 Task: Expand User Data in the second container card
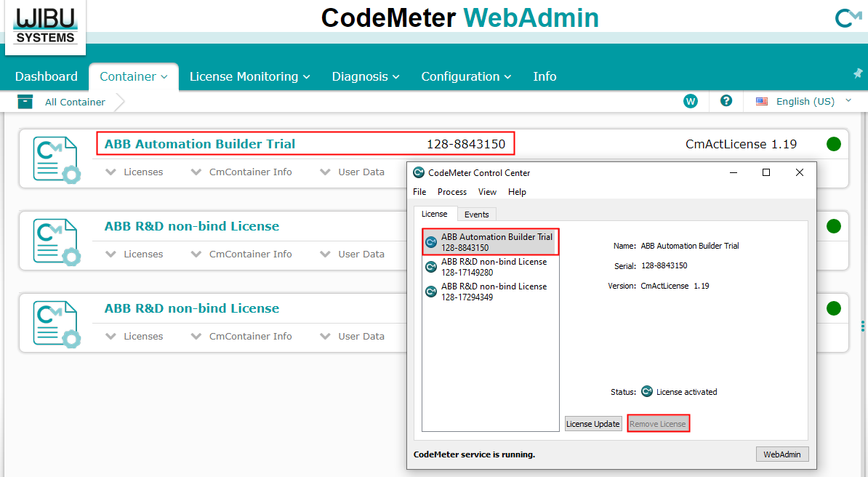pos(352,254)
